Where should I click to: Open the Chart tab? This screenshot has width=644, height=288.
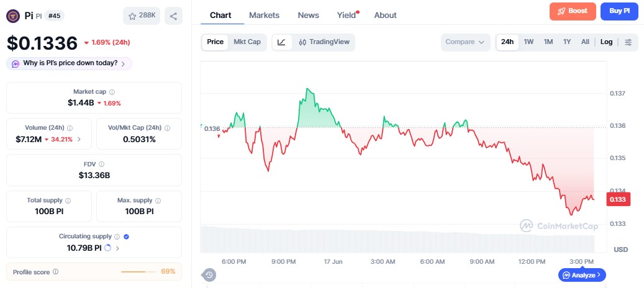coord(220,15)
